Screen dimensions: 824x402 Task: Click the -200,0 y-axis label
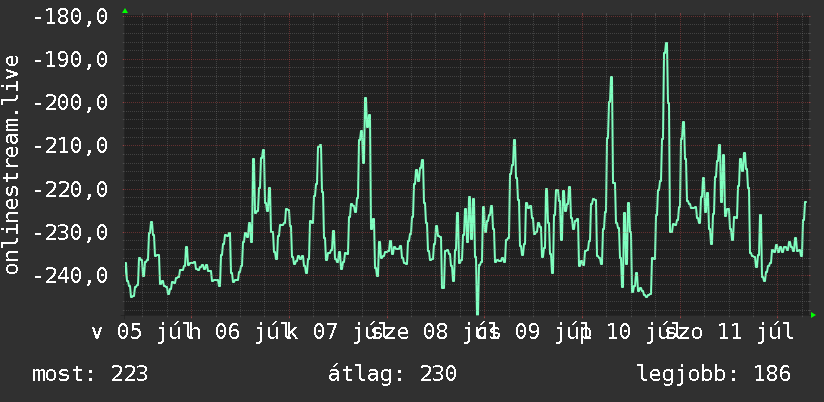pos(70,103)
